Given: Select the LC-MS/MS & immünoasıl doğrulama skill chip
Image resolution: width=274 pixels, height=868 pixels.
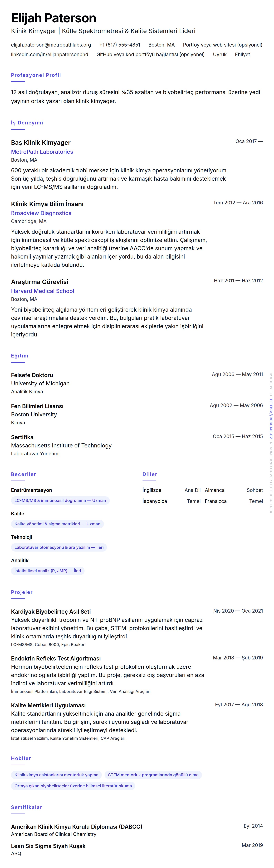Looking at the screenshot, I should click(x=60, y=501).
